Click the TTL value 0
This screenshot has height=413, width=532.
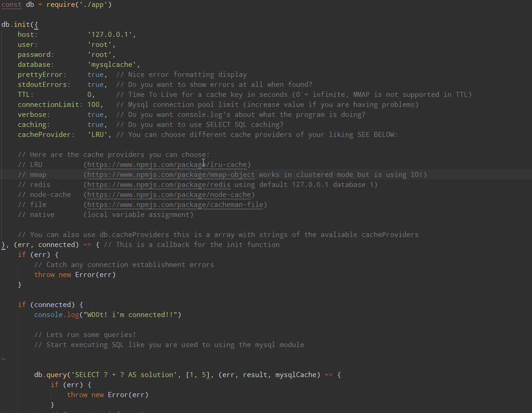90,95
